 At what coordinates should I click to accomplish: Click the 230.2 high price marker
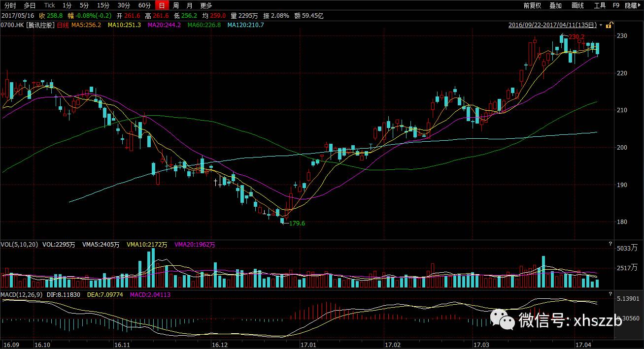576,37
